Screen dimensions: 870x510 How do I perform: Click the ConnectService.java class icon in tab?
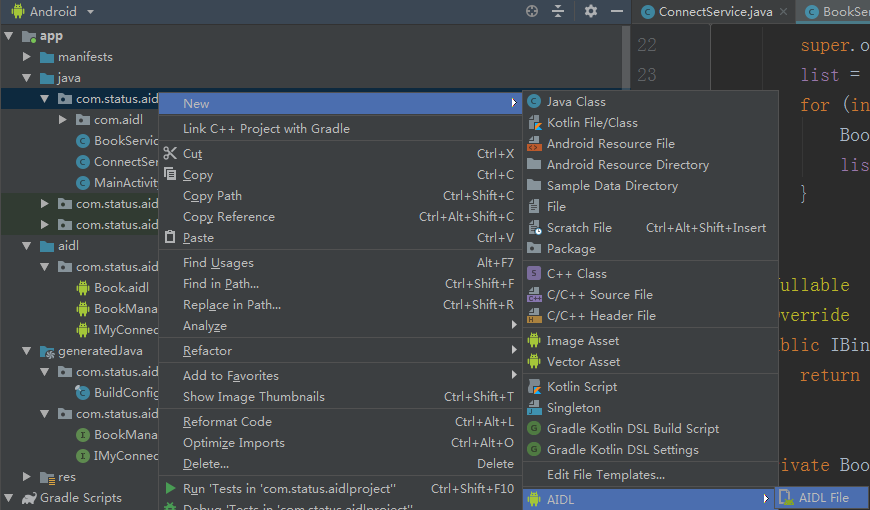[x=647, y=12]
